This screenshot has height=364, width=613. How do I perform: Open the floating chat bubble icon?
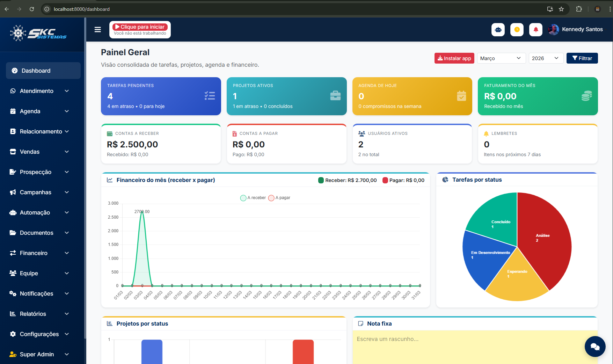[595, 346]
